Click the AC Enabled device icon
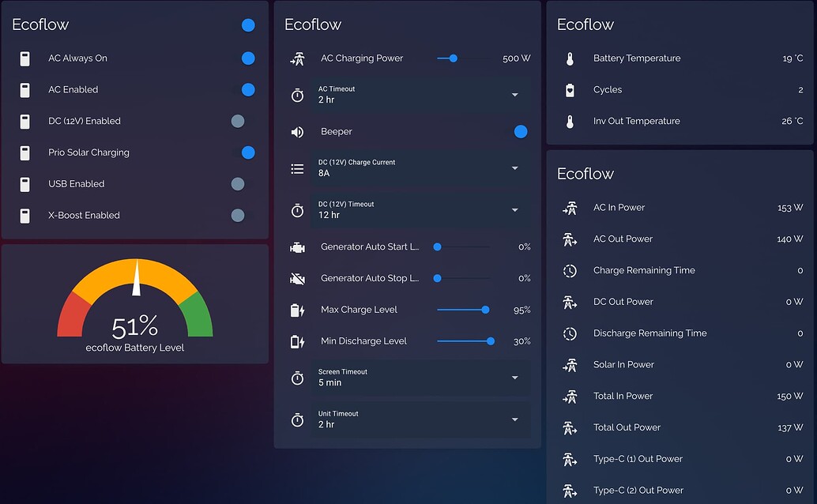This screenshot has width=817, height=504. click(x=24, y=89)
